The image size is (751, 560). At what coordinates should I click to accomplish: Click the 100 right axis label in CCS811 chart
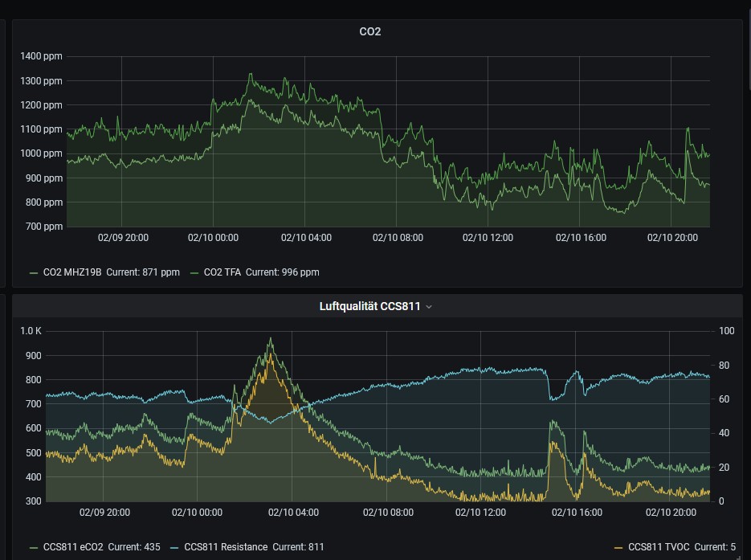[727, 331]
